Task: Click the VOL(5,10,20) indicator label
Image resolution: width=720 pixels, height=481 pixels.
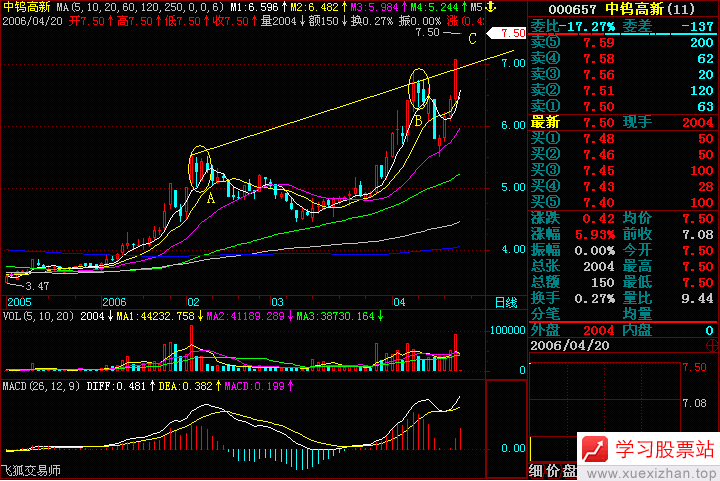Action: point(38,316)
